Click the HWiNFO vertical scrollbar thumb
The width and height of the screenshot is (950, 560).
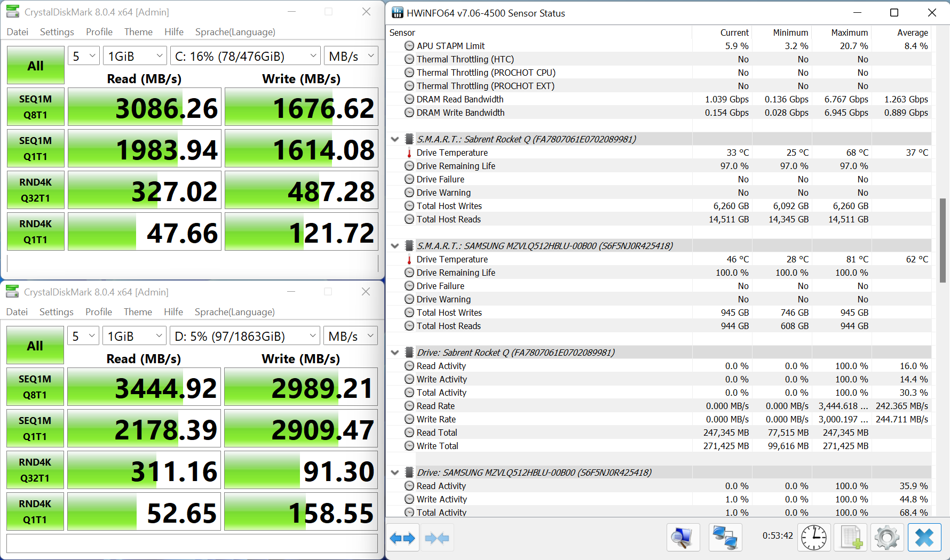[943, 240]
